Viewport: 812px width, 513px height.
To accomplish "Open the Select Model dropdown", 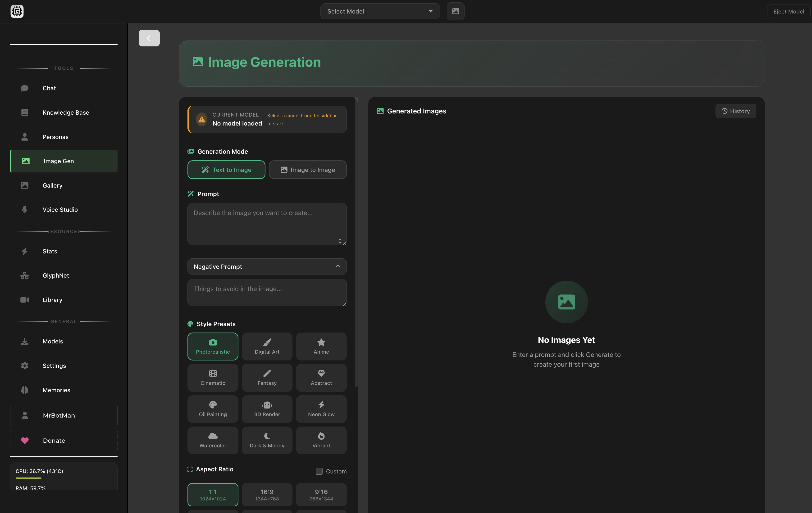I will (380, 11).
